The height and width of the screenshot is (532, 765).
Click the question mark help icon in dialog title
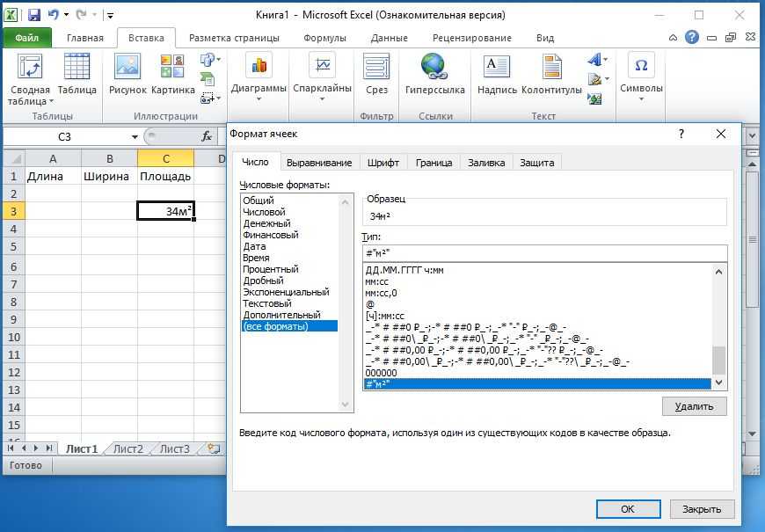click(x=681, y=134)
